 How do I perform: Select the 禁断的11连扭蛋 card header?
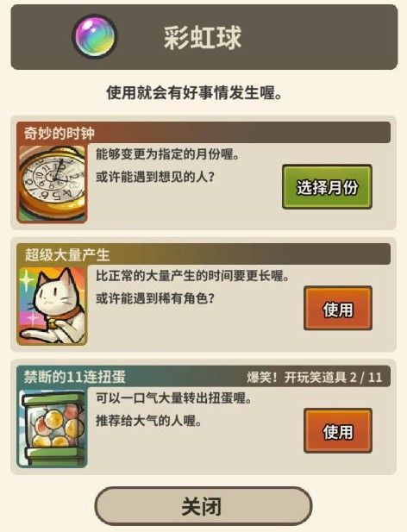[x=203, y=377]
